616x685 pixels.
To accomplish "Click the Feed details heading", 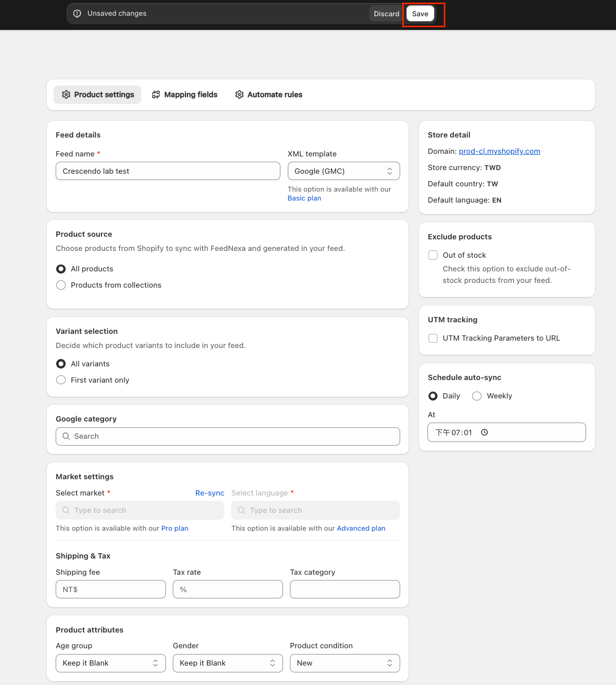I will coord(78,135).
